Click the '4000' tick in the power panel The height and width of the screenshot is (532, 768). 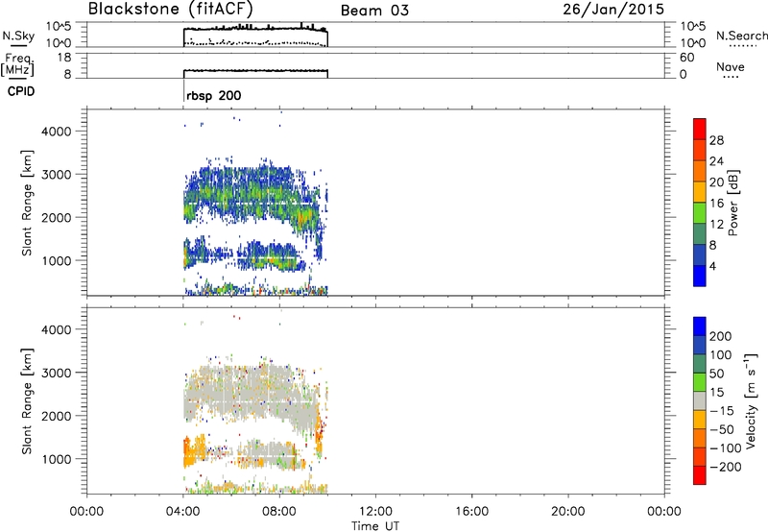[57, 132]
